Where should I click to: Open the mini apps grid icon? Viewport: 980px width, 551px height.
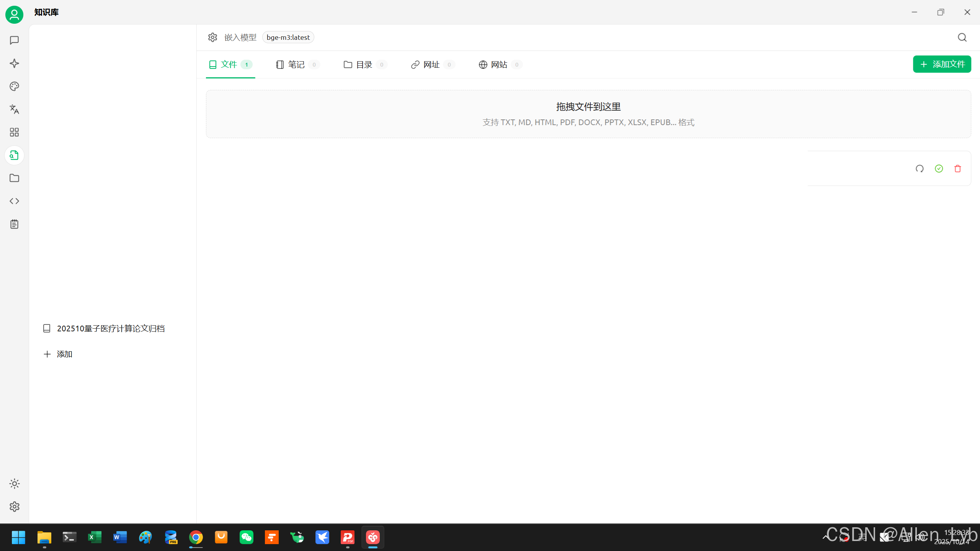click(x=14, y=132)
